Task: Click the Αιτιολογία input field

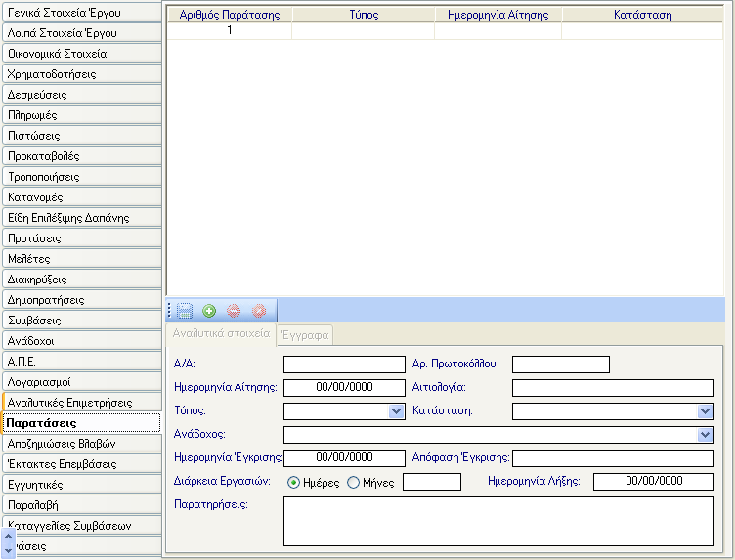Action: [613, 388]
